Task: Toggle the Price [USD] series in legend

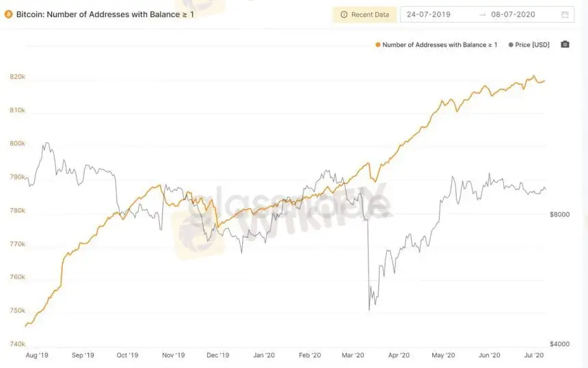Action: pos(532,44)
